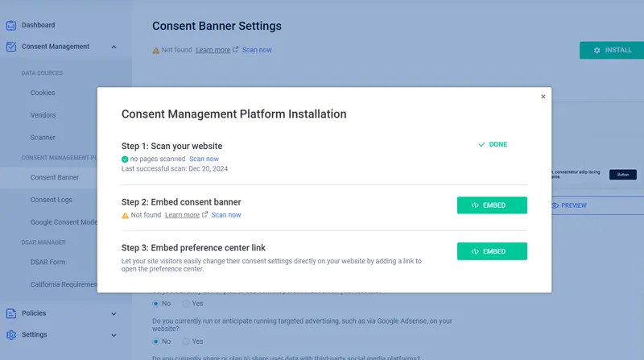Click the 'Consent Banner Settings' page heading
The image size is (644, 360).
[x=217, y=26]
